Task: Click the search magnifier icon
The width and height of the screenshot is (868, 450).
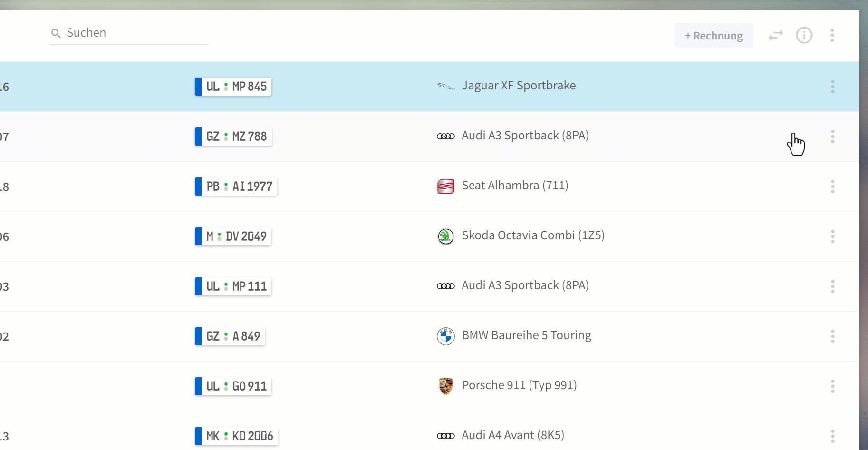Action: tap(56, 33)
